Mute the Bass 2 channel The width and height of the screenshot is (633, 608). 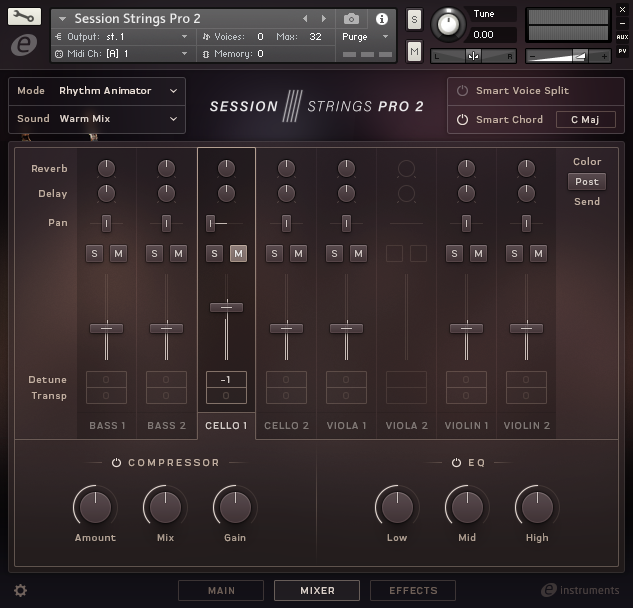click(x=178, y=254)
